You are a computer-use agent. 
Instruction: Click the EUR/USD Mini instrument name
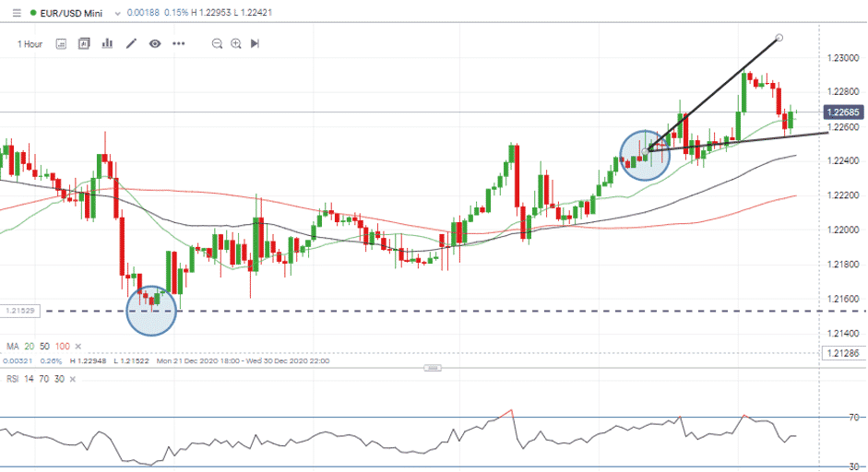pyautogui.click(x=71, y=13)
